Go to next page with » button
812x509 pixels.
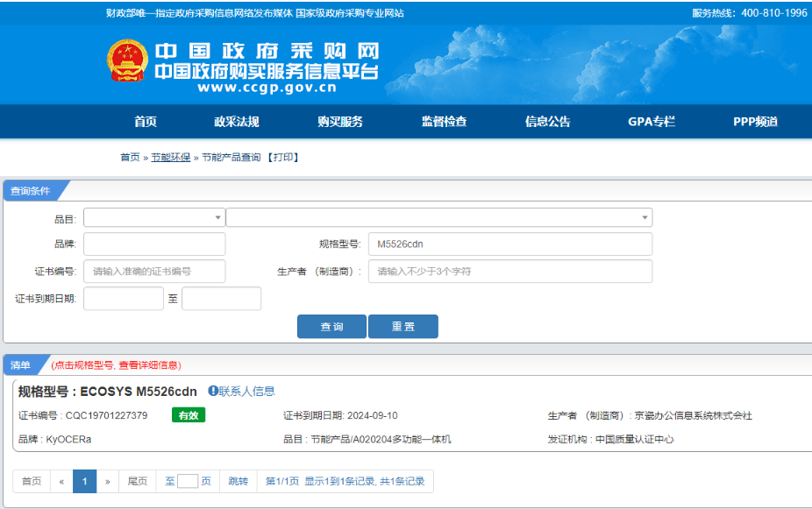click(x=108, y=481)
